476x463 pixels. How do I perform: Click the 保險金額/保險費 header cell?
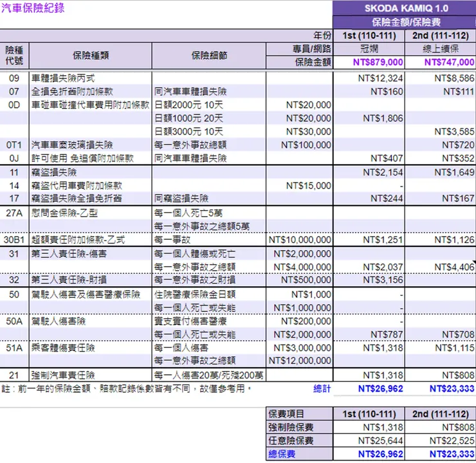(405, 22)
